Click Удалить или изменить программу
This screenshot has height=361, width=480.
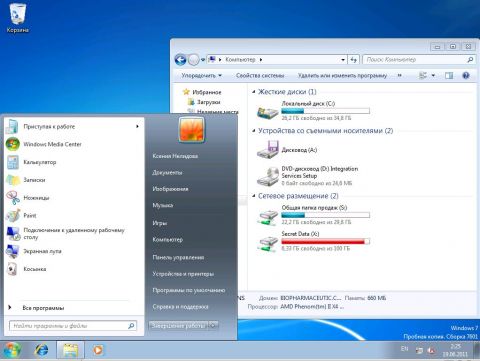pos(342,75)
